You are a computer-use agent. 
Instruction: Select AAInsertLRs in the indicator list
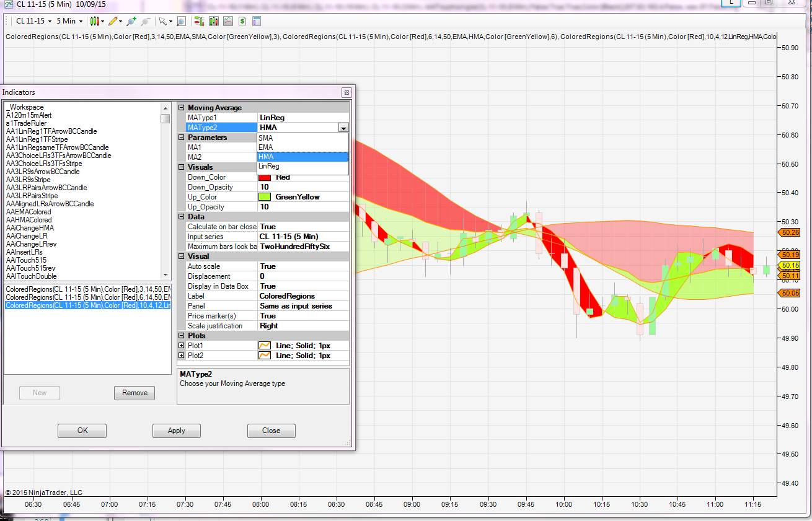coord(24,252)
